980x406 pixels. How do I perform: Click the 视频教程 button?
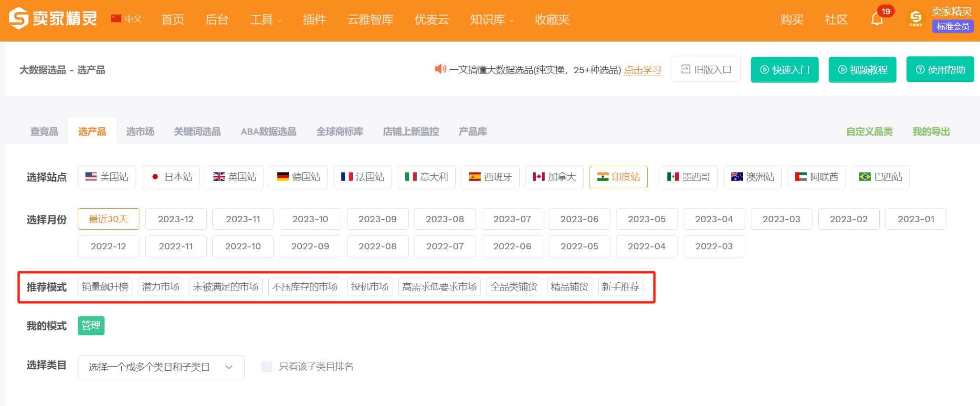[x=862, y=70]
